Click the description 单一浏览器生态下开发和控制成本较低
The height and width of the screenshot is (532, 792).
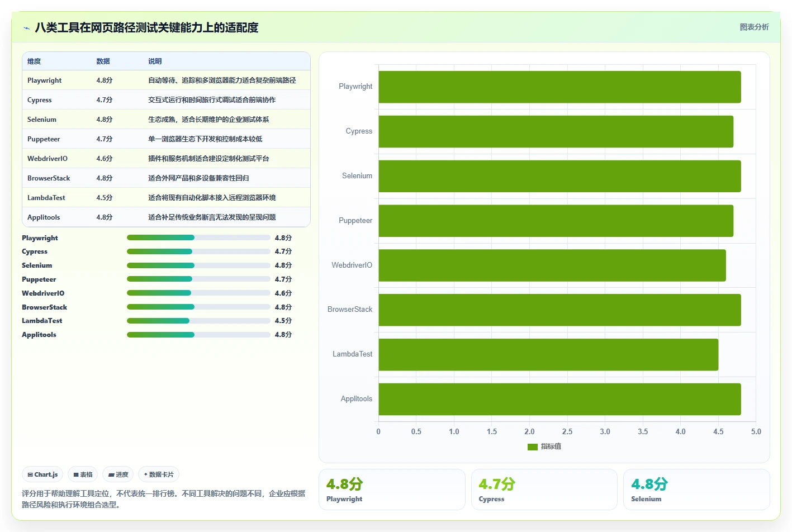tap(205, 139)
